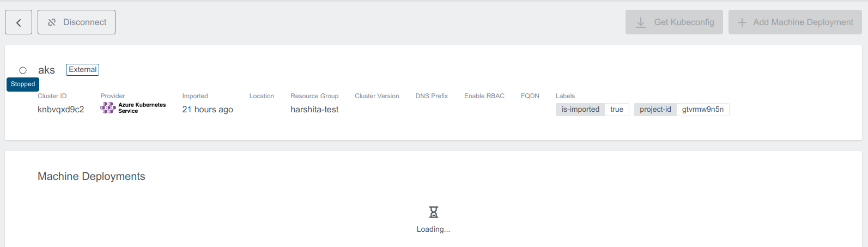868x247 pixels.
Task: Click the back arrow button
Action: coord(19,22)
